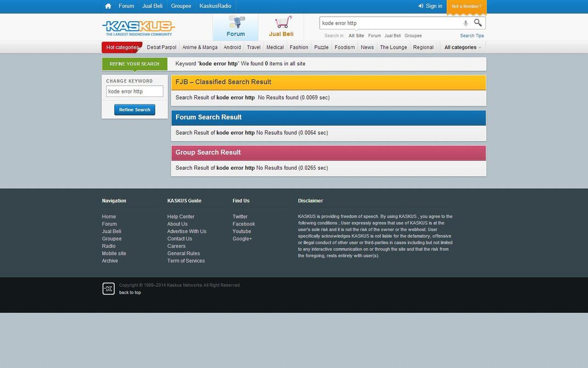Open About Us link
The height and width of the screenshot is (368, 588).
tap(177, 224)
